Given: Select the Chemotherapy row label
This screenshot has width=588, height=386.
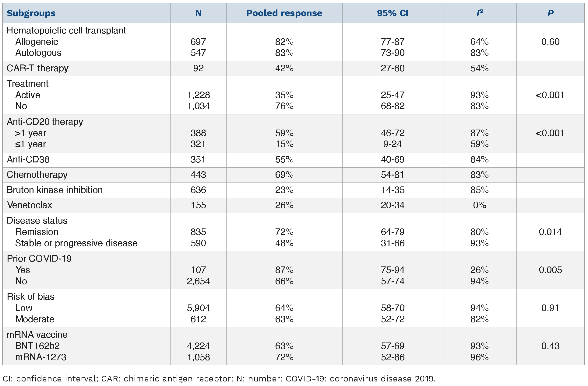Looking at the screenshot, I should point(37,175).
